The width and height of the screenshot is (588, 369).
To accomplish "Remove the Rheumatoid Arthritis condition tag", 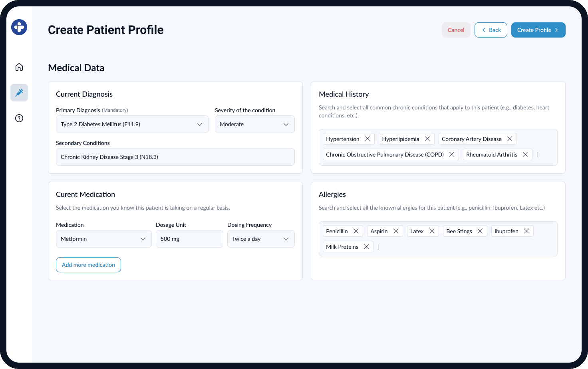I will click(x=525, y=154).
